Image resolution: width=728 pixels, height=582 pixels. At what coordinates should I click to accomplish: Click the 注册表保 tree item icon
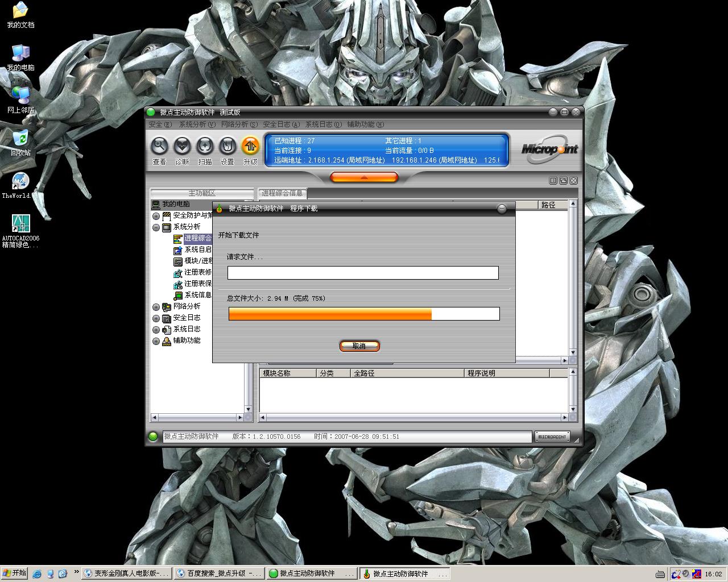coord(178,284)
